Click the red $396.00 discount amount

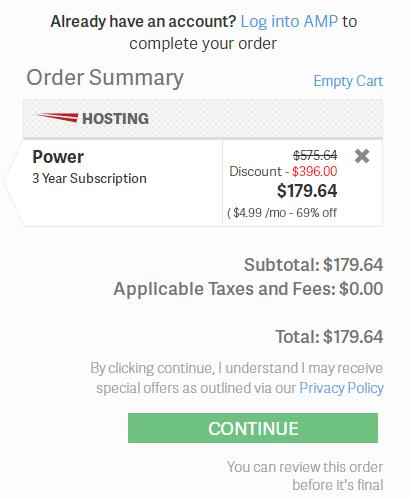coord(315,171)
